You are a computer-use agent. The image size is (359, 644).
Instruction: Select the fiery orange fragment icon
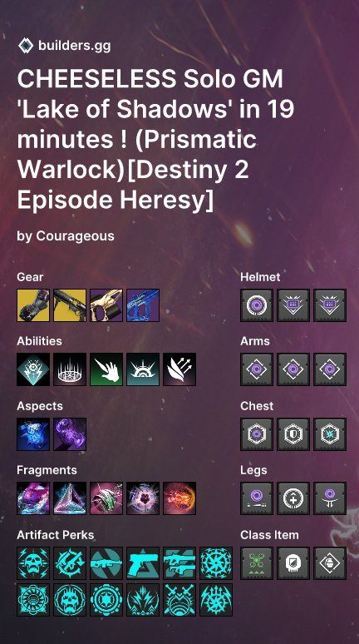click(x=179, y=498)
